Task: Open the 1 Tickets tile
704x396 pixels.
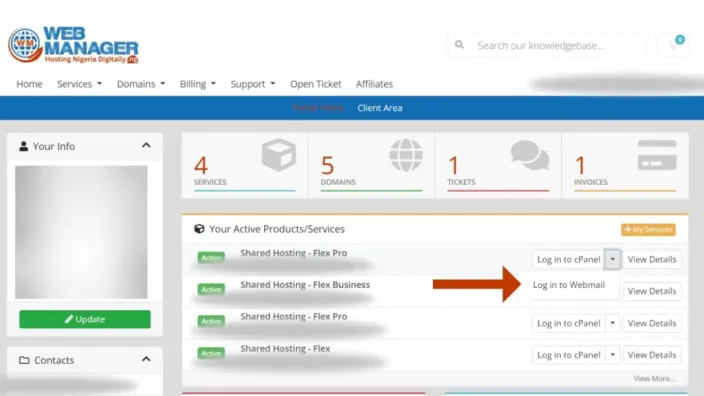Action: [498, 165]
